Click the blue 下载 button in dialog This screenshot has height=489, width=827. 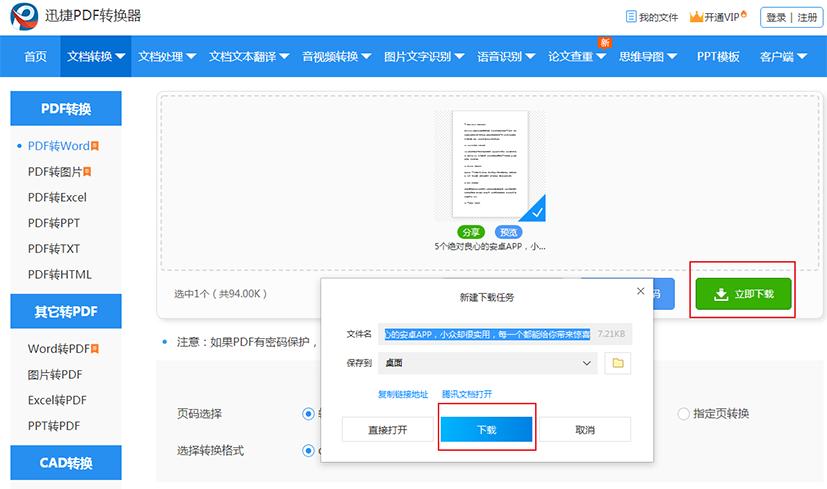pyautogui.click(x=486, y=429)
